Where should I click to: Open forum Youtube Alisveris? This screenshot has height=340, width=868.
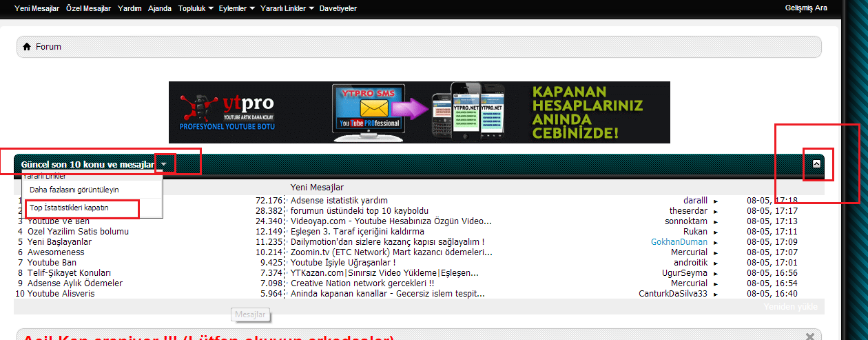61,294
